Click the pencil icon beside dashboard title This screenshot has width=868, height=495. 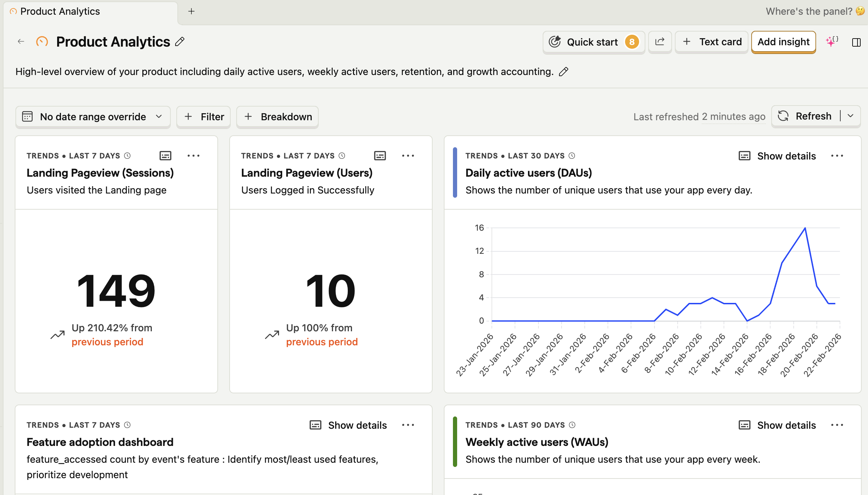180,42
